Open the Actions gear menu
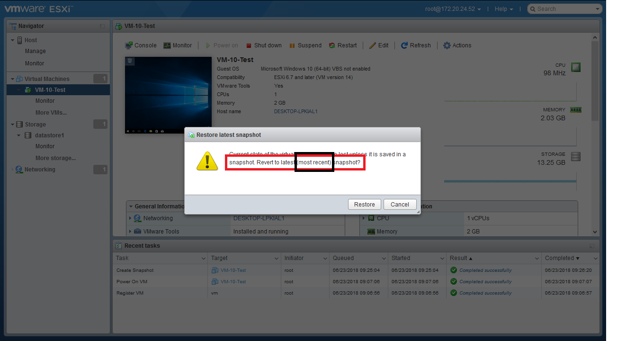 (x=447, y=45)
